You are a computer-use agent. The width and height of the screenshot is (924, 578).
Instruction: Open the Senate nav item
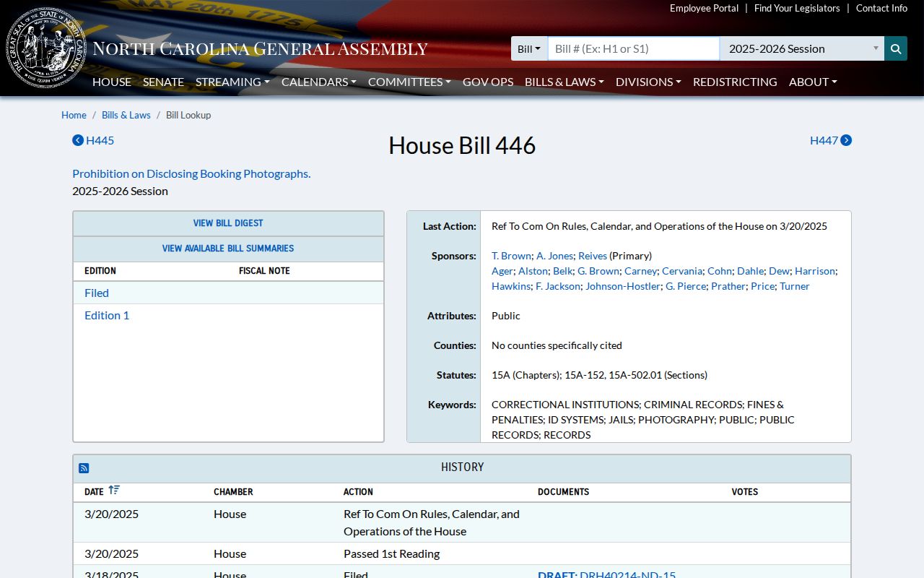click(163, 82)
